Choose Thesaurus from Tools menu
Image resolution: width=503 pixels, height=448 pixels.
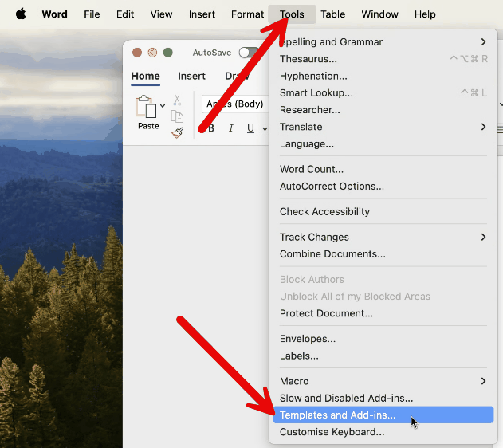[383, 59]
